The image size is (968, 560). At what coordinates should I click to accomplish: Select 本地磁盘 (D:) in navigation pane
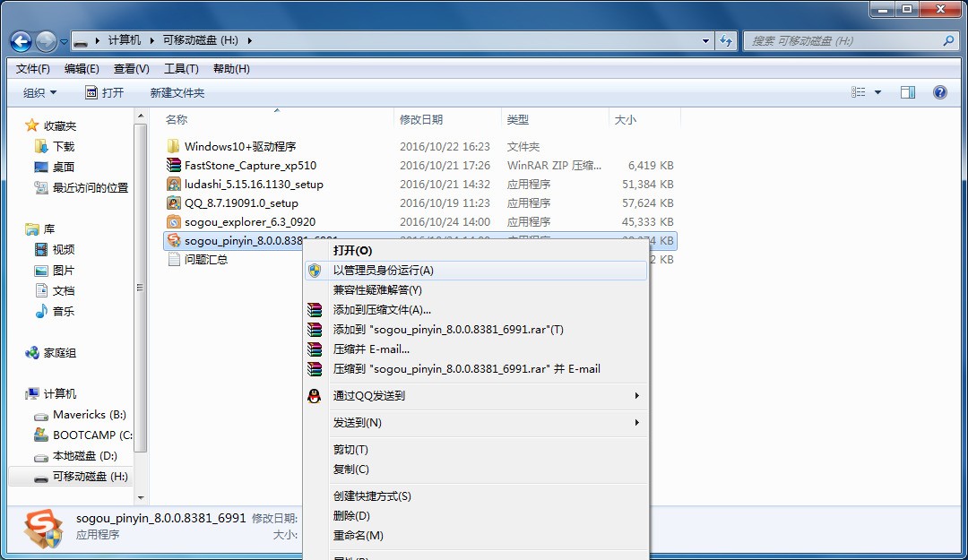[x=84, y=456]
